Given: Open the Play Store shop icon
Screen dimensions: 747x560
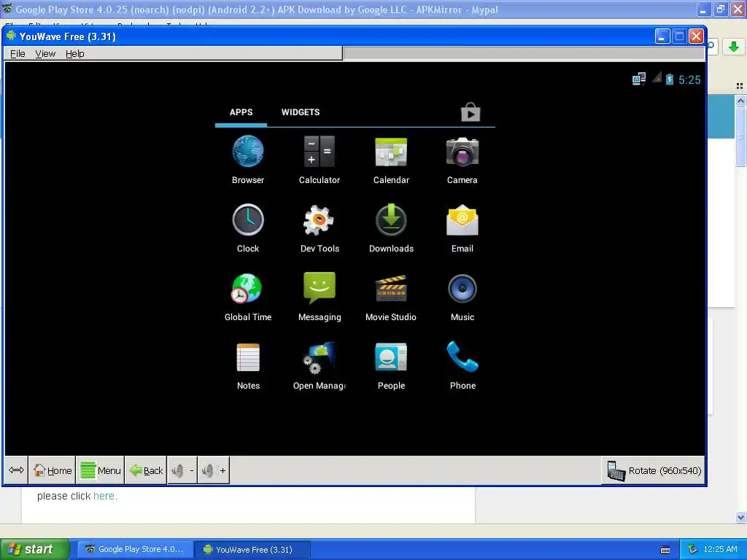Looking at the screenshot, I should point(471,112).
